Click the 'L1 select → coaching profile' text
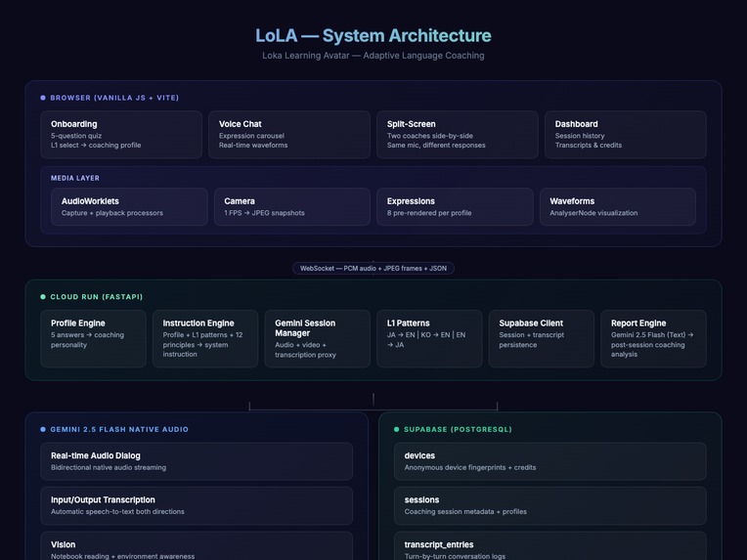747x560 pixels. (96, 146)
